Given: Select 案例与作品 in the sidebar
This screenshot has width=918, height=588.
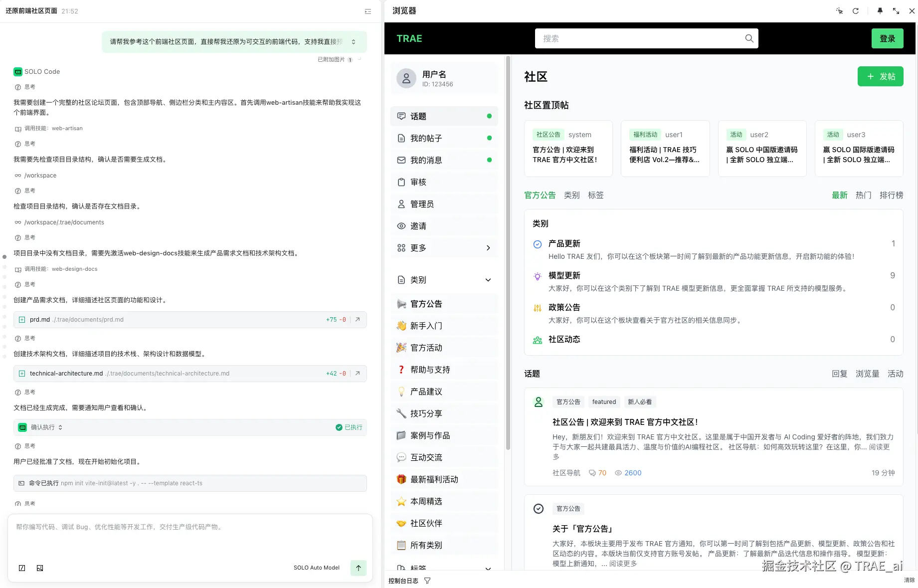Looking at the screenshot, I should pos(444,435).
